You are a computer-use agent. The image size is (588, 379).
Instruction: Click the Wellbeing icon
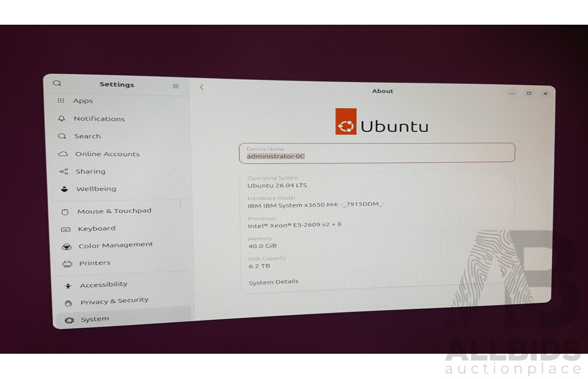64,189
